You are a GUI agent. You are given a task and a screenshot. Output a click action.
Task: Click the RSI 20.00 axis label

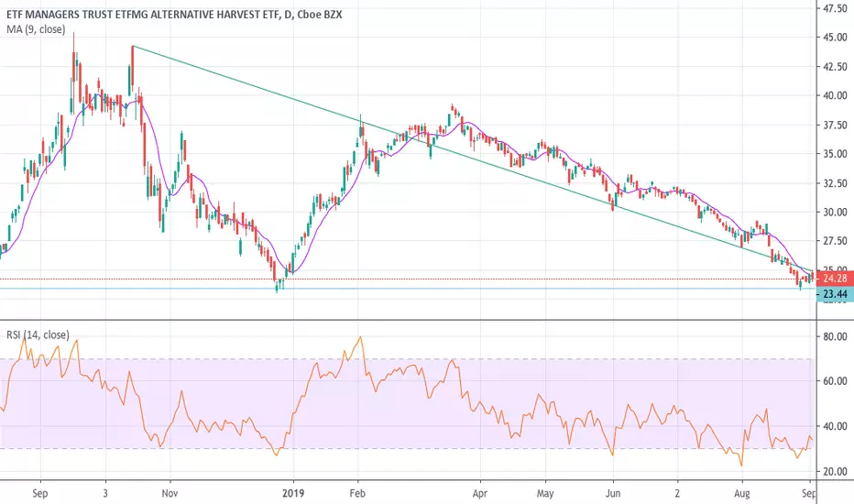[x=835, y=472]
